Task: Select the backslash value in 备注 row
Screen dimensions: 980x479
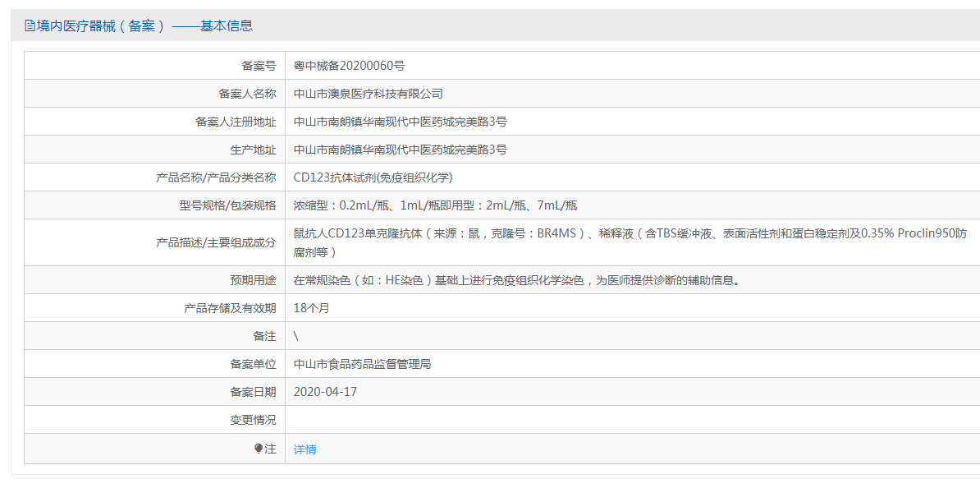Action: (x=296, y=336)
